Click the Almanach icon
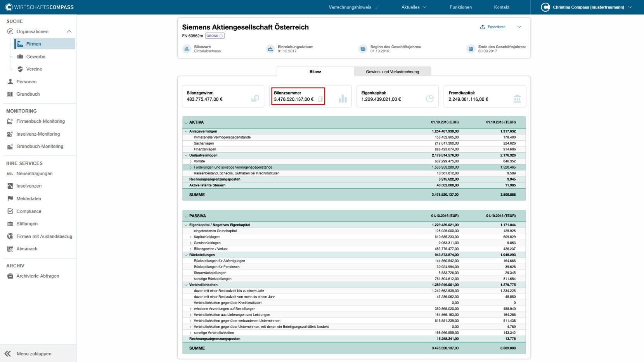Image resolution: width=644 pixels, height=362 pixels. 10,249
